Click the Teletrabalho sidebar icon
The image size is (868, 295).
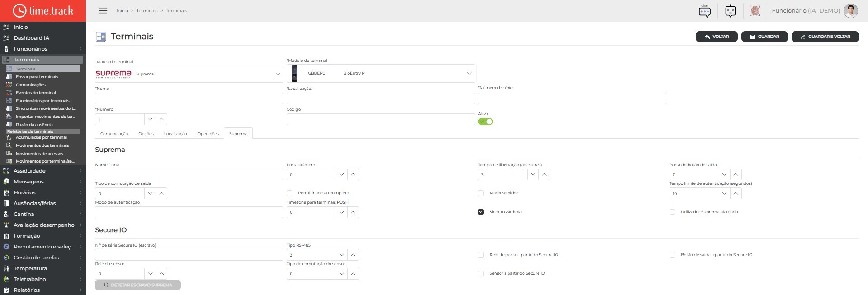coord(6,279)
